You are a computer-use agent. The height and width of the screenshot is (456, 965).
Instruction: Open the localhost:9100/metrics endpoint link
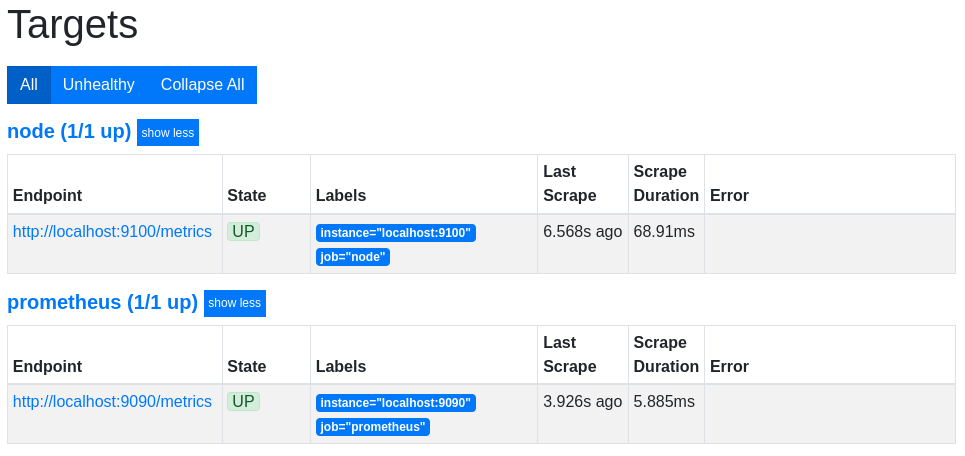(112, 232)
